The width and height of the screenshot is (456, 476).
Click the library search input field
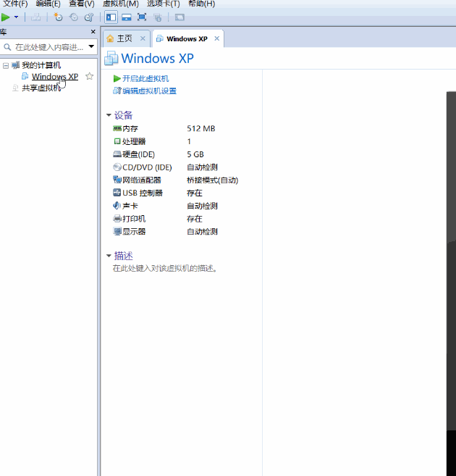tap(49, 47)
